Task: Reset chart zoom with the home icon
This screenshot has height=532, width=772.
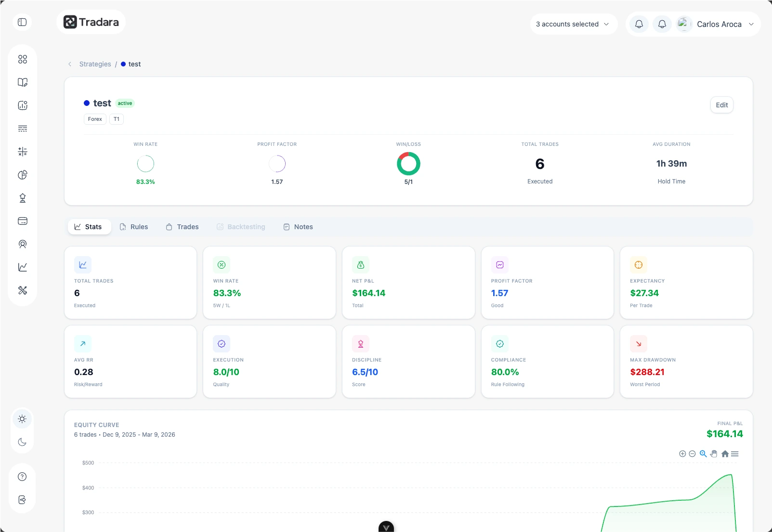Action: pyautogui.click(x=725, y=454)
